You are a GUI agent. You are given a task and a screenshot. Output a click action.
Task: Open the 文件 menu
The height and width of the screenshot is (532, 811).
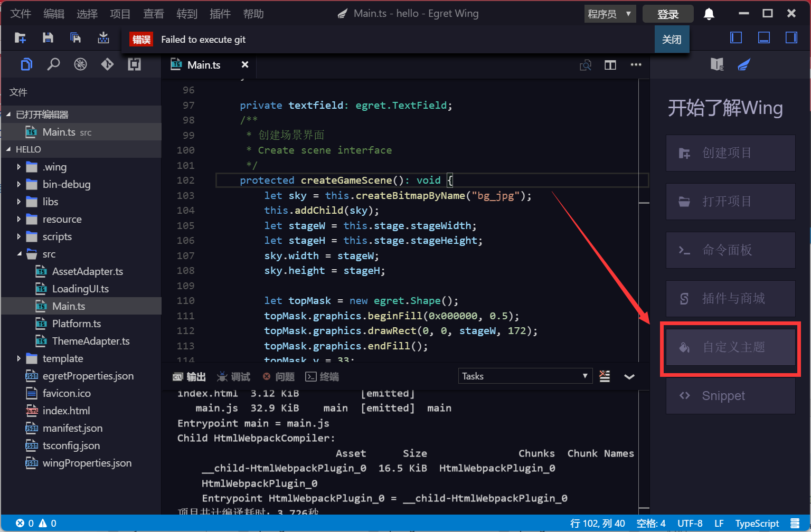21,14
